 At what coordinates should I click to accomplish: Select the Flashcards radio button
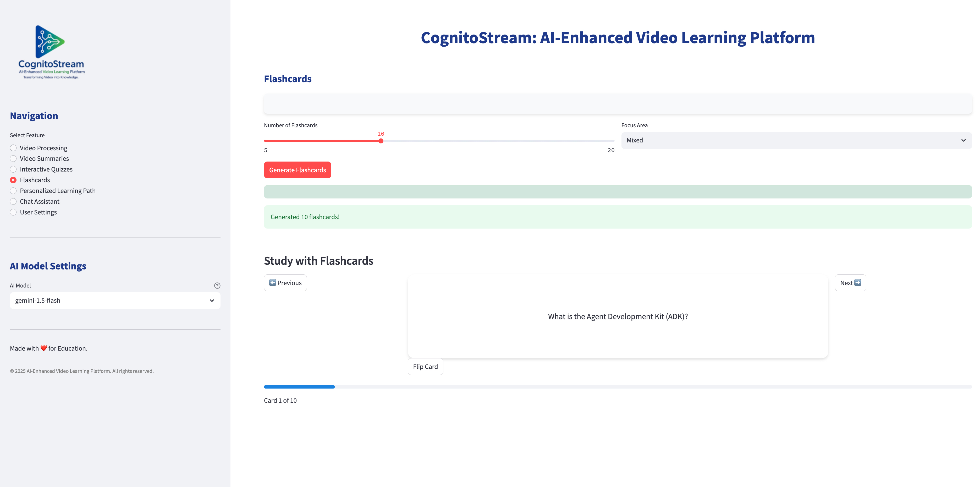pyautogui.click(x=13, y=180)
